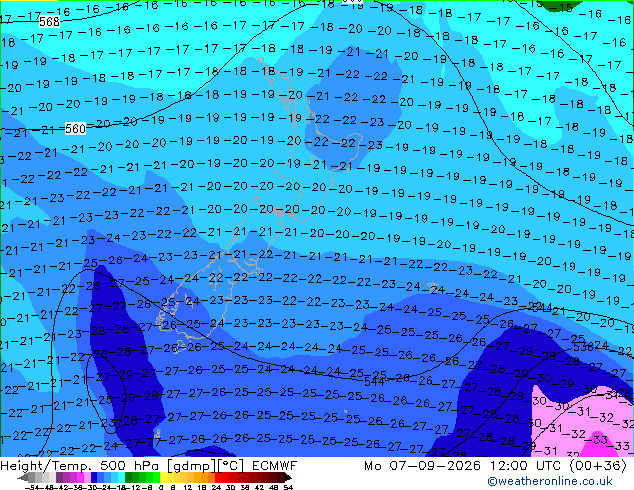Viewport: 634px width, 490px height.
Task: Click the 544 contour label south of New Zealand
Action: pyautogui.click(x=374, y=381)
